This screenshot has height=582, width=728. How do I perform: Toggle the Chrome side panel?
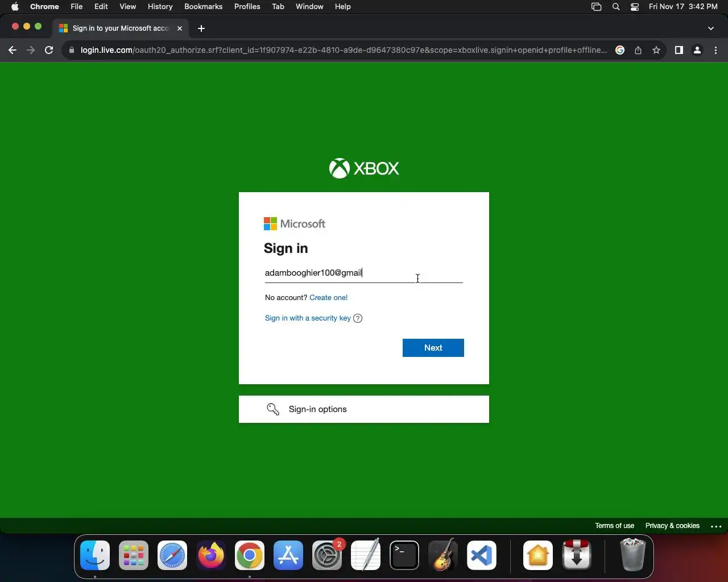tap(679, 50)
